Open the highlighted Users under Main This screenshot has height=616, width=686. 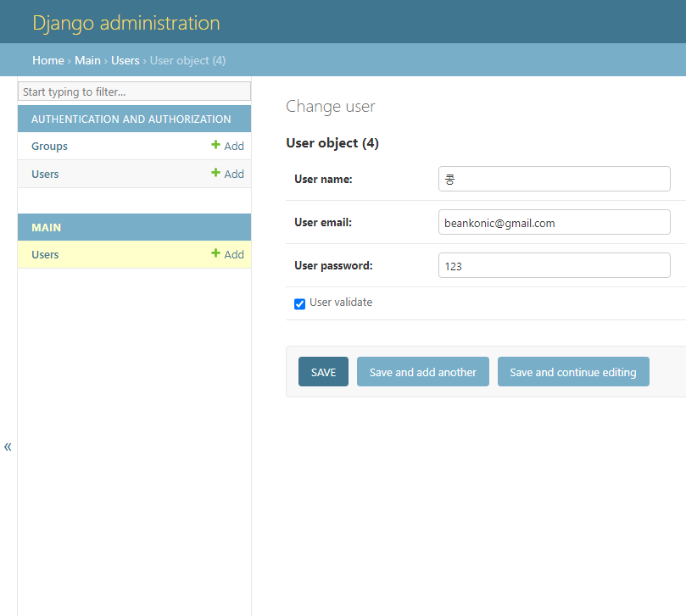45,254
